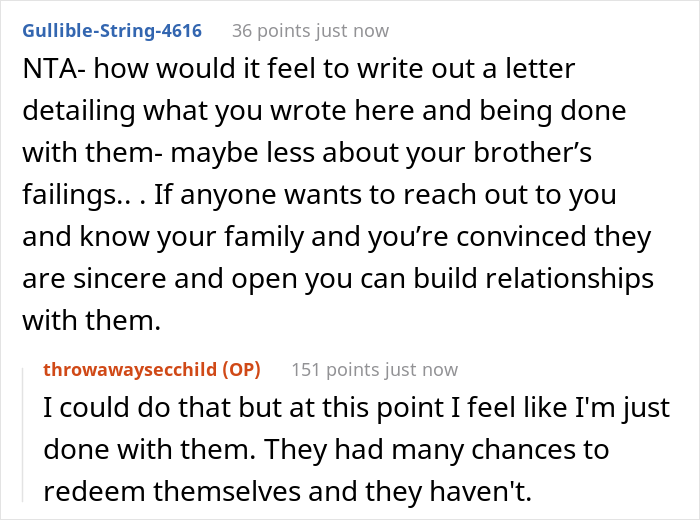The image size is (700, 520).
Task: Open throwawaysecchild user profile
Action: pos(130,370)
